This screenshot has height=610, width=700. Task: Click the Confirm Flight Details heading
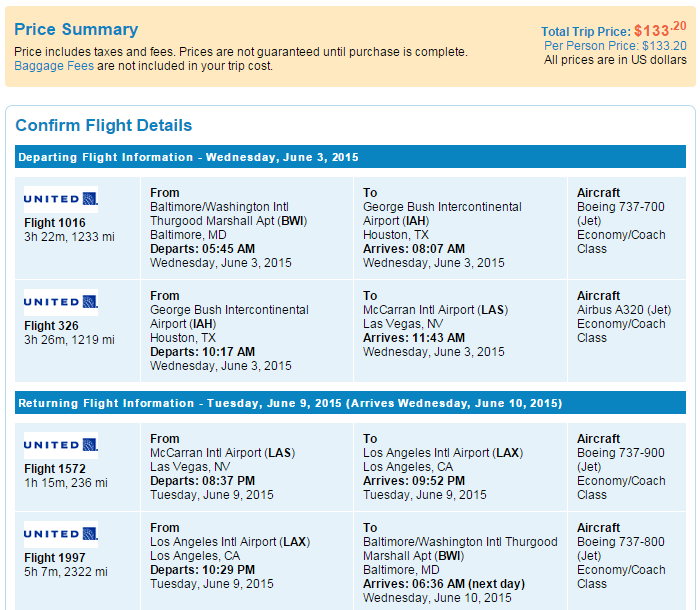point(104,125)
